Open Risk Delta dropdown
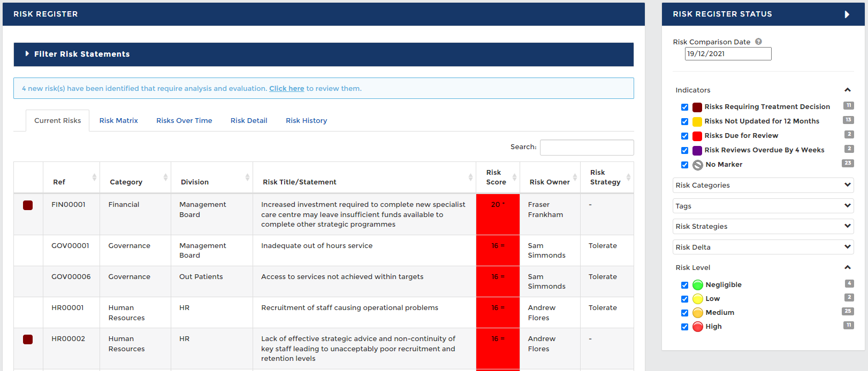 [763, 248]
